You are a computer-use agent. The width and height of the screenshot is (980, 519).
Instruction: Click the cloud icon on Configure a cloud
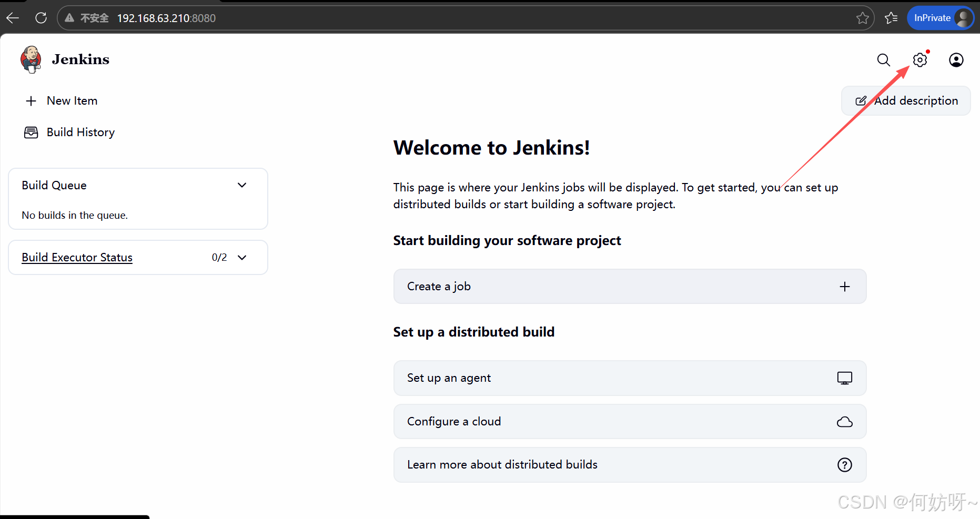click(x=845, y=422)
